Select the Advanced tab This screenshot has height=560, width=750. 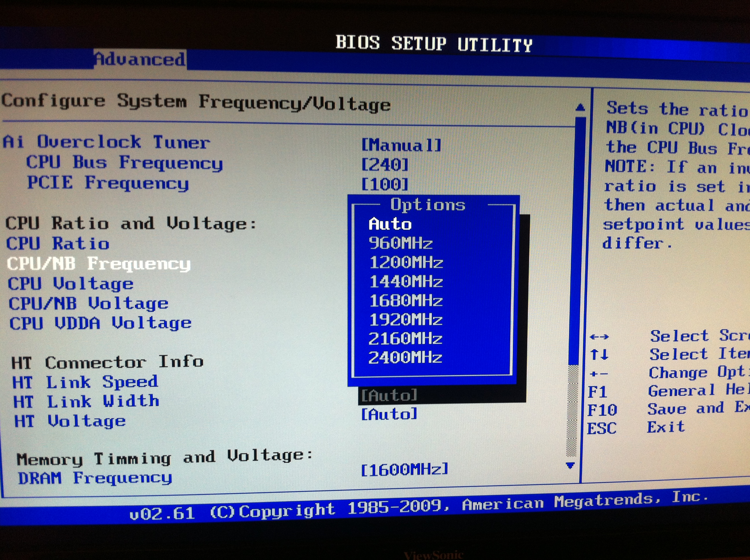(140, 59)
